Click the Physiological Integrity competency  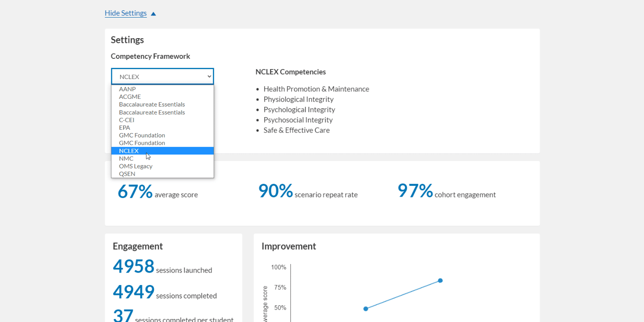tap(298, 99)
